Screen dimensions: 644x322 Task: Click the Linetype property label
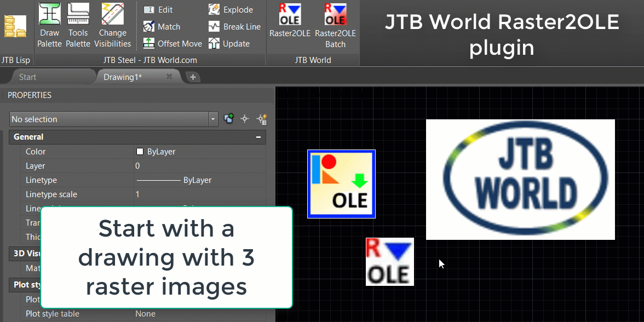point(41,180)
